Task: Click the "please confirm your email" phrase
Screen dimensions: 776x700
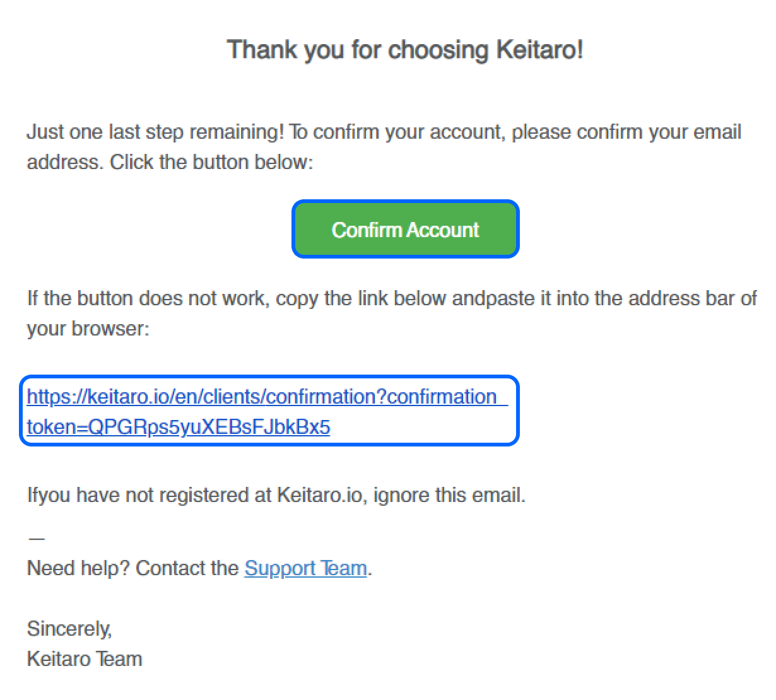Action: tap(626, 132)
